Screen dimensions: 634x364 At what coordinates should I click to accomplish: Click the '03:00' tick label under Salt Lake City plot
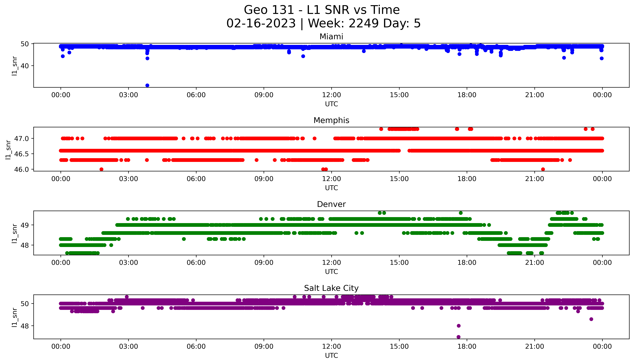pos(129,346)
